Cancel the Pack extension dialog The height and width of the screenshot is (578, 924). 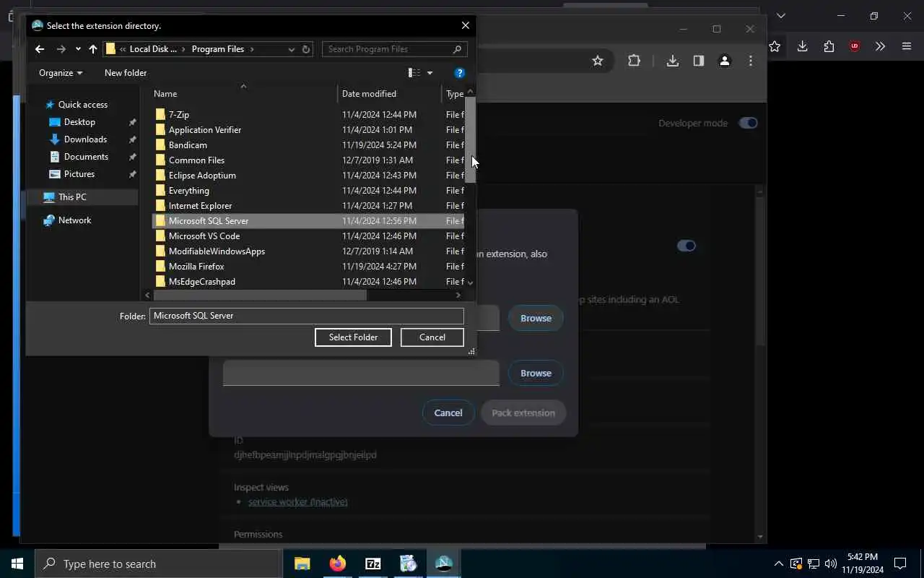point(448,413)
